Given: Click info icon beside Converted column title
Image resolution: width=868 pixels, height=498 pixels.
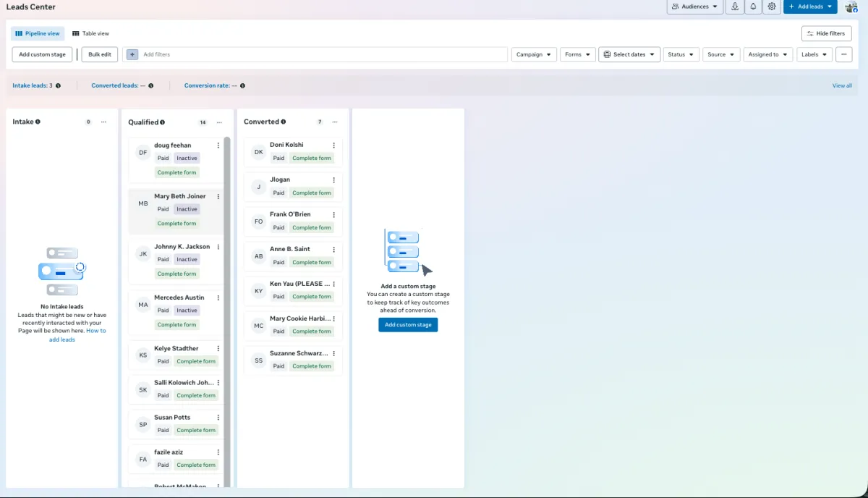Looking at the screenshot, I should pyautogui.click(x=283, y=122).
